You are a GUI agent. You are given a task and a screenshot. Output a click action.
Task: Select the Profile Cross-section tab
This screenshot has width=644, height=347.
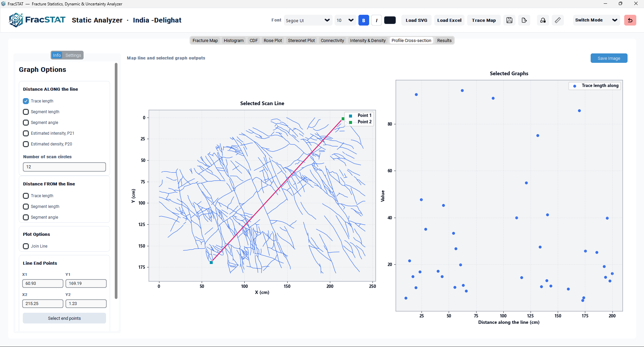click(x=411, y=40)
